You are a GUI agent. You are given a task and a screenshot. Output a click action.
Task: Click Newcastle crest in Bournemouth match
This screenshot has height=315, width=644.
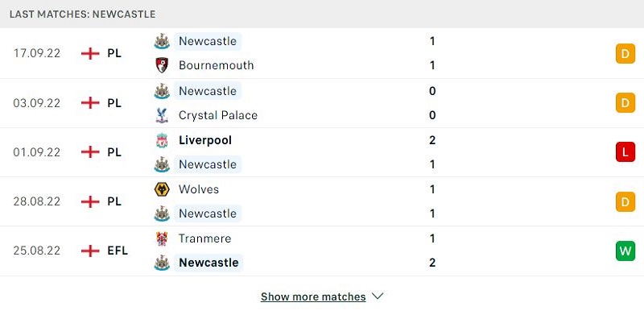coord(162,42)
